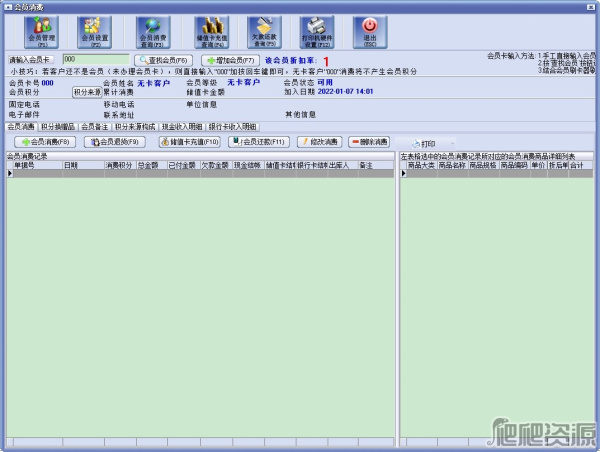Select the 单据号 column header
Screen dimensions: 600x452
(x=38, y=165)
